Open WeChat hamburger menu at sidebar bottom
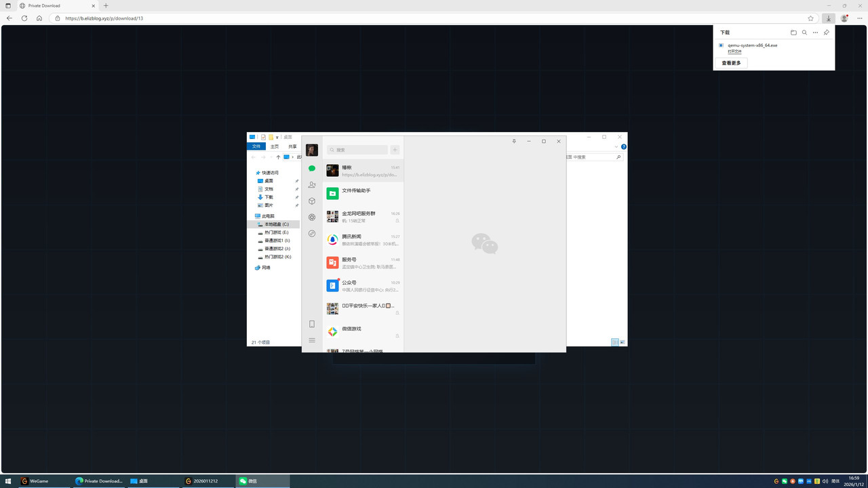868x488 pixels. click(312, 340)
